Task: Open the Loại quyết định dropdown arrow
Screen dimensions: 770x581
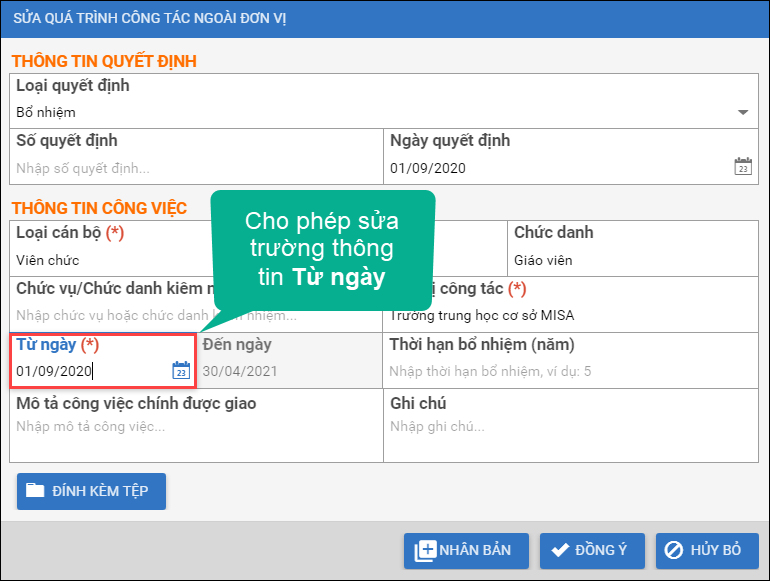Action: point(742,112)
